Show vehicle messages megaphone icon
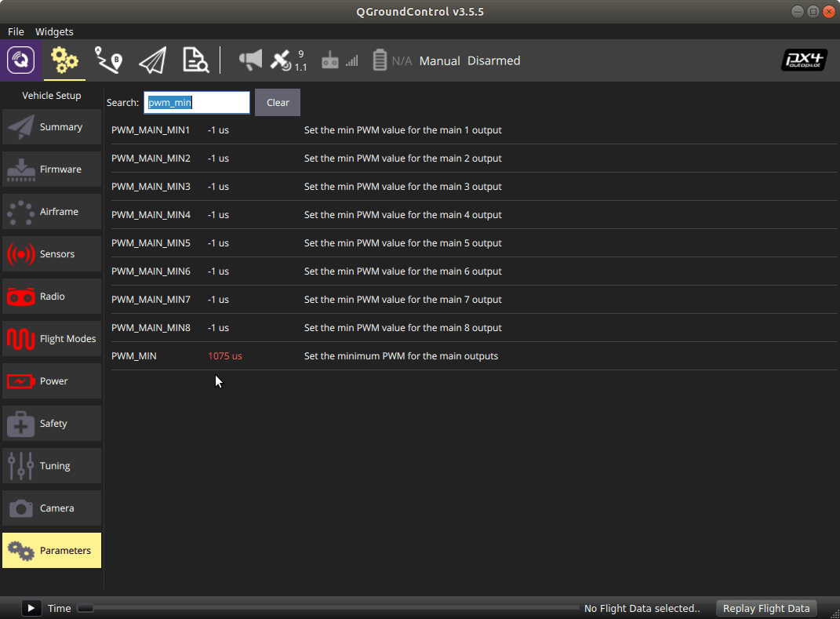The image size is (840, 619). (250, 60)
